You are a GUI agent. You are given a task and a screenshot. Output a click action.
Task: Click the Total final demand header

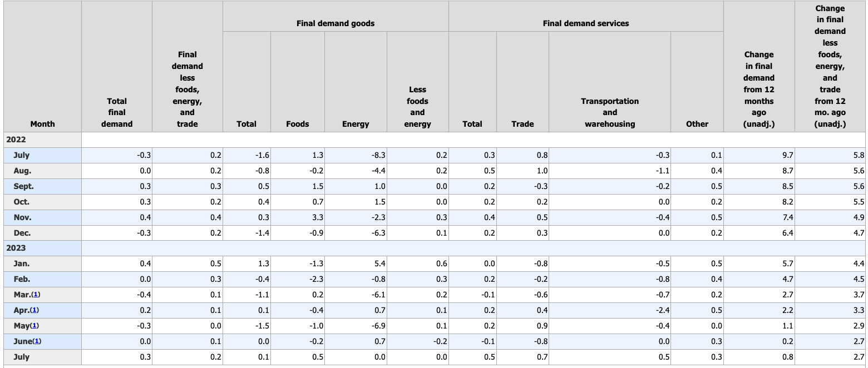point(117,112)
